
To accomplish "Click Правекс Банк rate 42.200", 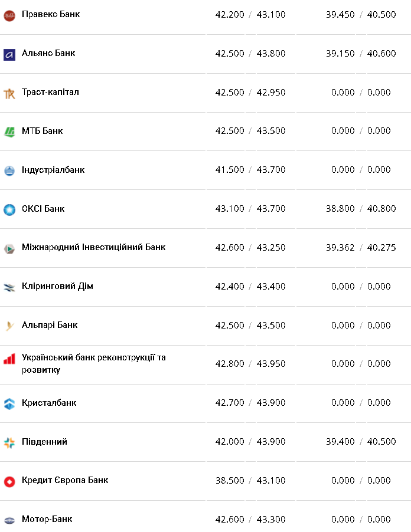I will [x=230, y=14].
